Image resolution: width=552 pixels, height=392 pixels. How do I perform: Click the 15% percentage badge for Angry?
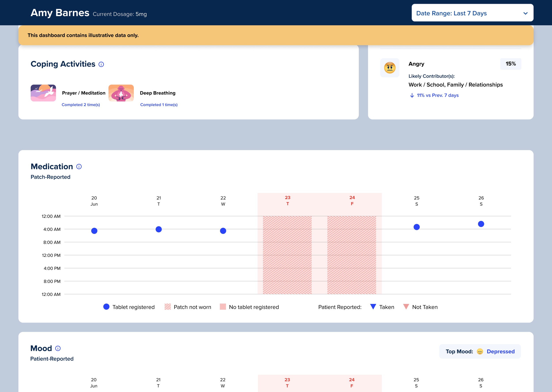[510, 64]
